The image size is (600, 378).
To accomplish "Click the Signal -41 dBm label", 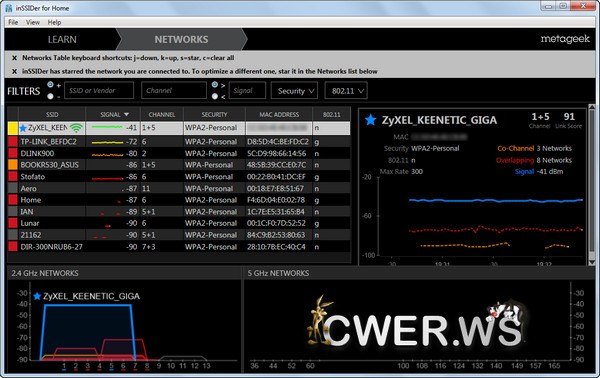I will pyautogui.click(x=539, y=172).
